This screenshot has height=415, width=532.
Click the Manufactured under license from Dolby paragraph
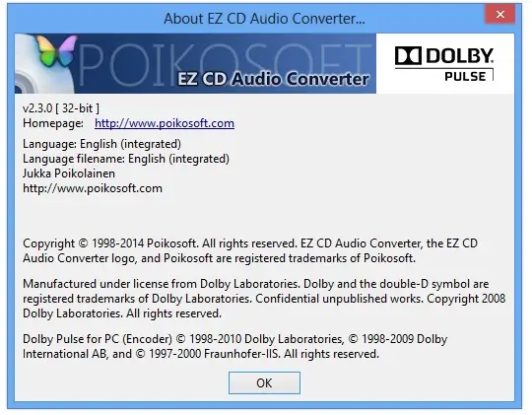(x=264, y=299)
